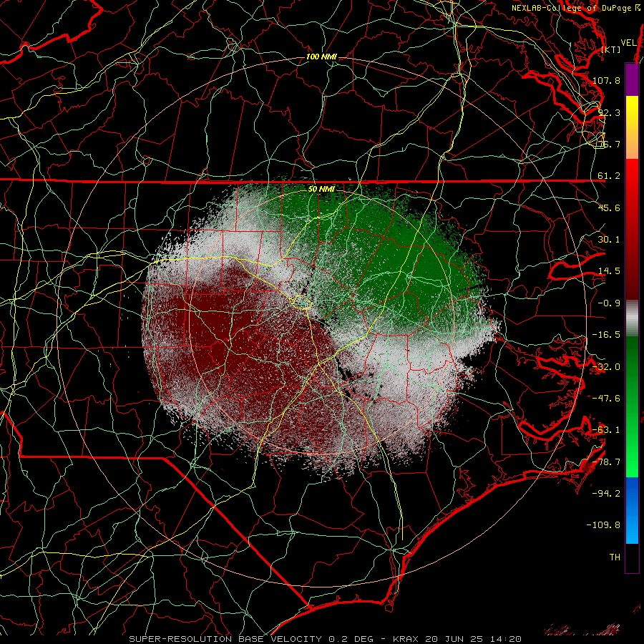
Task: Click the -109.8 value on velocity scale
Action: (x=604, y=525)
